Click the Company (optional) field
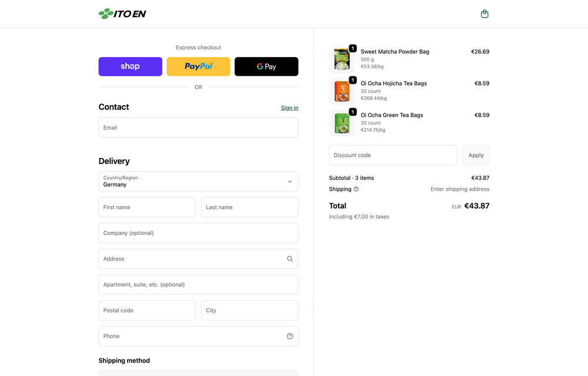Screen dimensions: 588x376 [x=198, y=233]
